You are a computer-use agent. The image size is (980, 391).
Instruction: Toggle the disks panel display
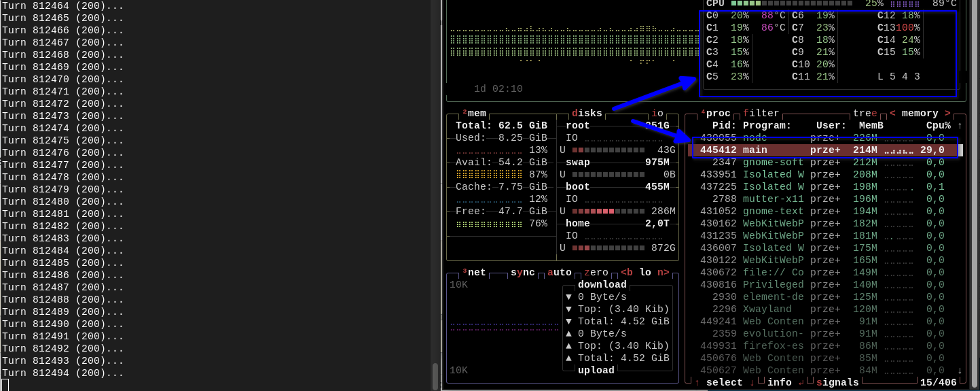coord(587,114)
